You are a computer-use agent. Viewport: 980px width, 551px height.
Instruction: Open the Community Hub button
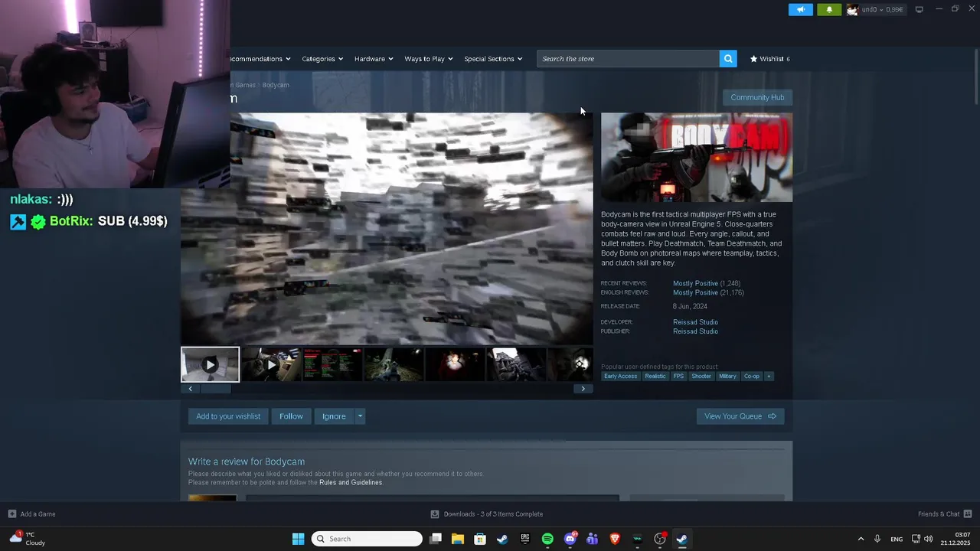(757, 97)
